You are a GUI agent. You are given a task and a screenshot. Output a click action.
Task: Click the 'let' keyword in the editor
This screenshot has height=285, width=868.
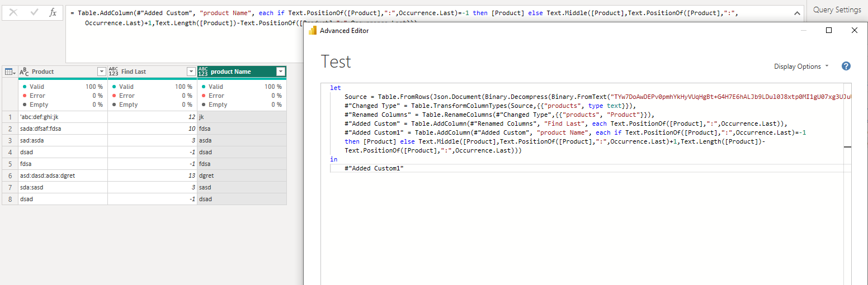click(x=336, y=88)
